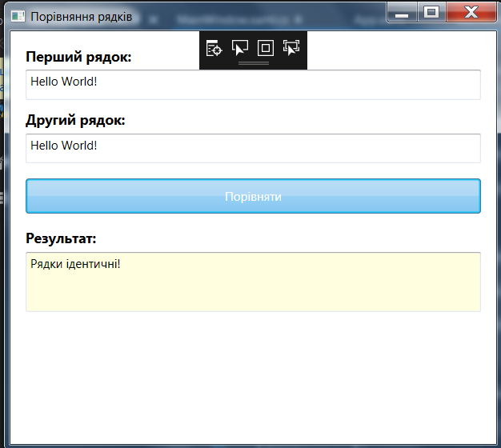Close the Порівняння рядків window

coord(471,13)
